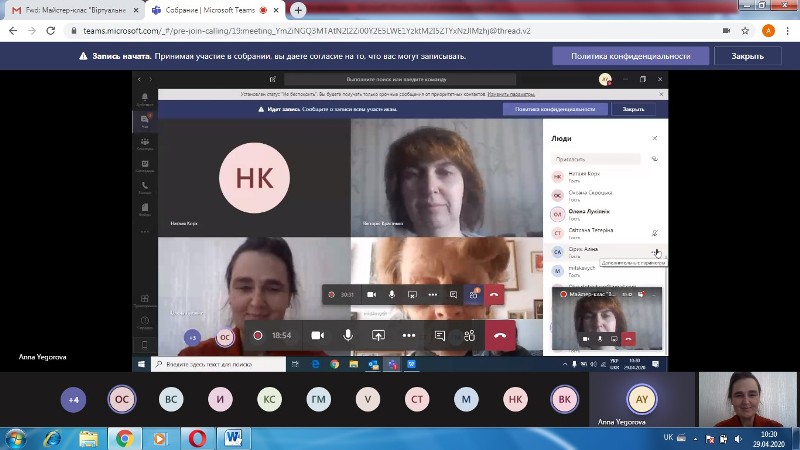
Task: Open Word from the Windows 7 taskbar
Action: tap(233, 439)
